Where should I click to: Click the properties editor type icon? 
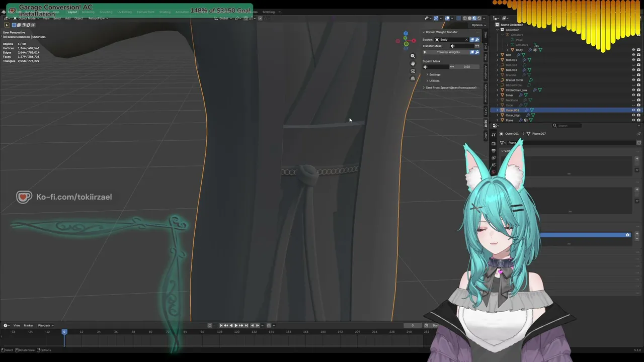(496, 126)
